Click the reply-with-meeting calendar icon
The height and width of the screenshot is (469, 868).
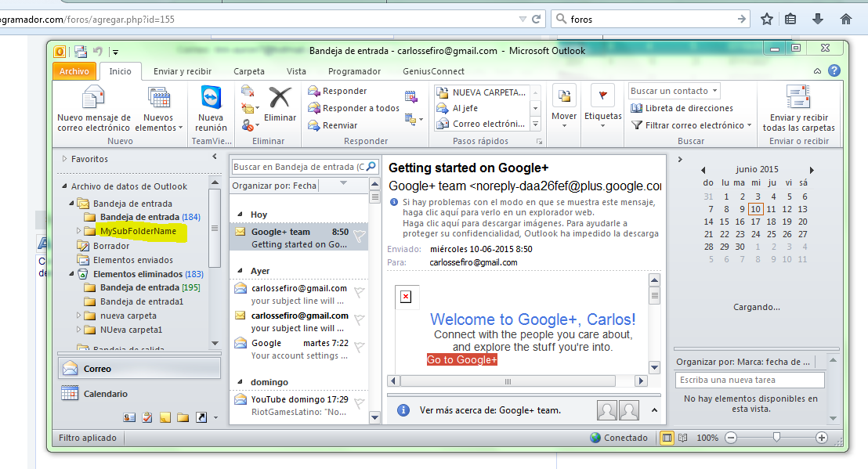coord(410,97)
